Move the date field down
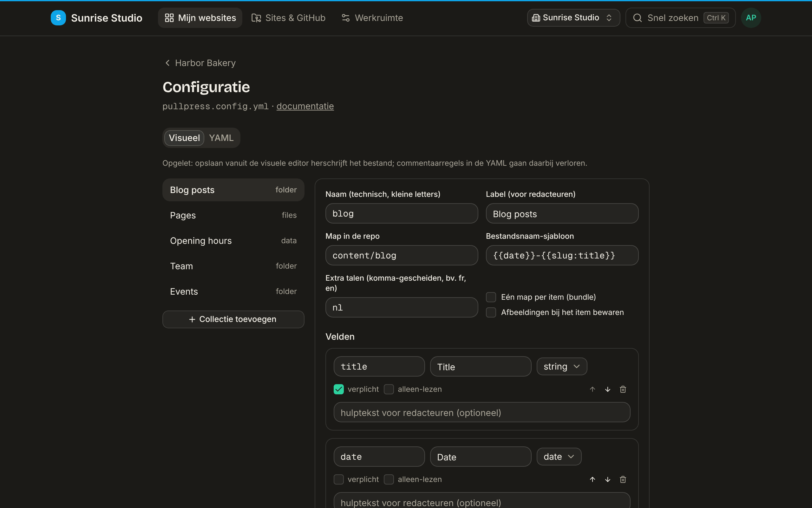The height and width of the screenshot is (508, 812). click(607, 479)
